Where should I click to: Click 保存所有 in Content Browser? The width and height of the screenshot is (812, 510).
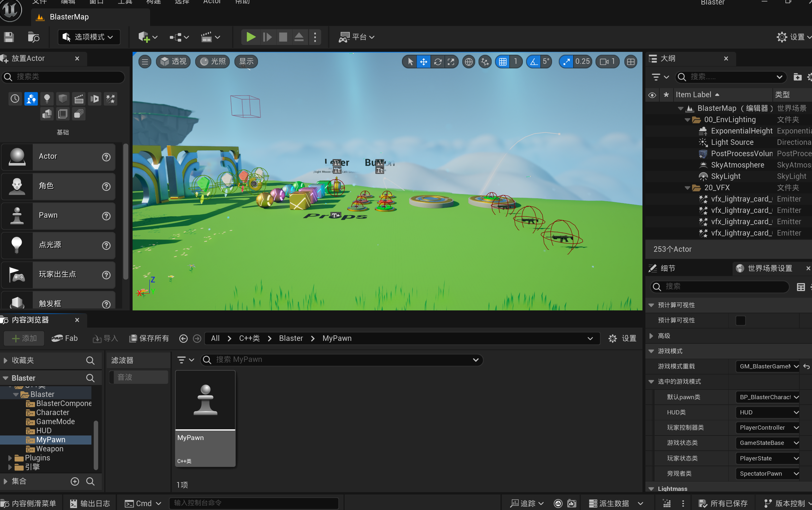pyautogui.click(x=149, y=338)
